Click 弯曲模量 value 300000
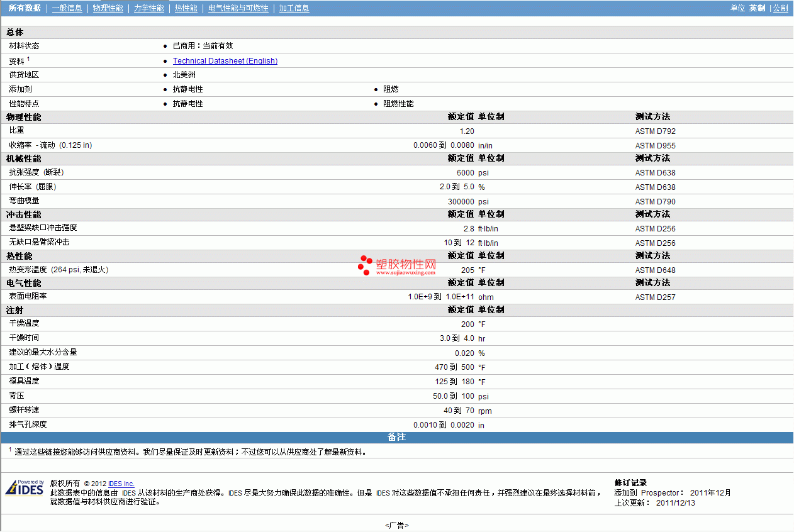Screen dimensions: 794x532 click(461, 202)
